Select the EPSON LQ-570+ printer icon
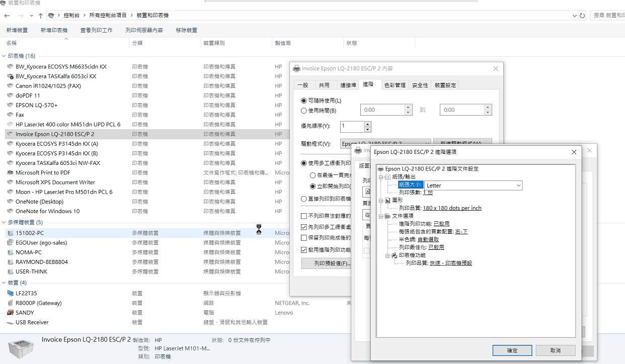This screenshot has height=364, width=625. 10,105
